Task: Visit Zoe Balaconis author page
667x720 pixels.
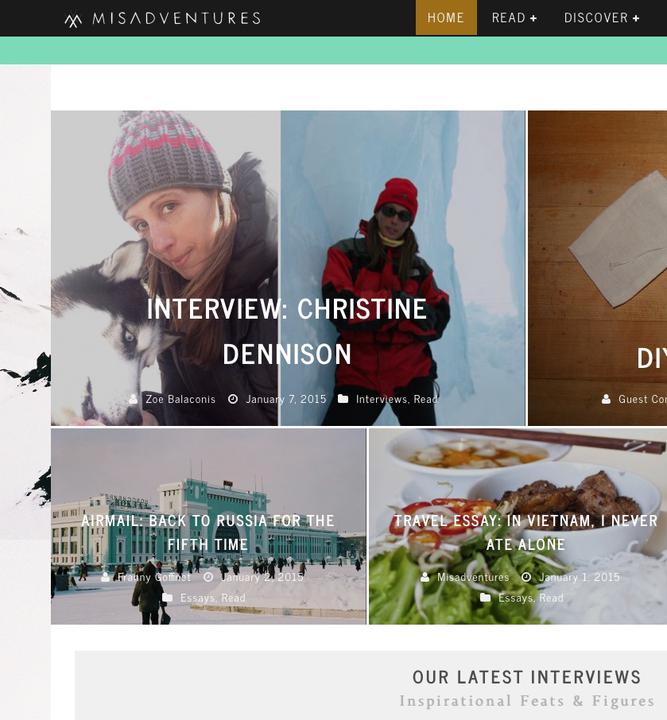Action: coord(180,399)
